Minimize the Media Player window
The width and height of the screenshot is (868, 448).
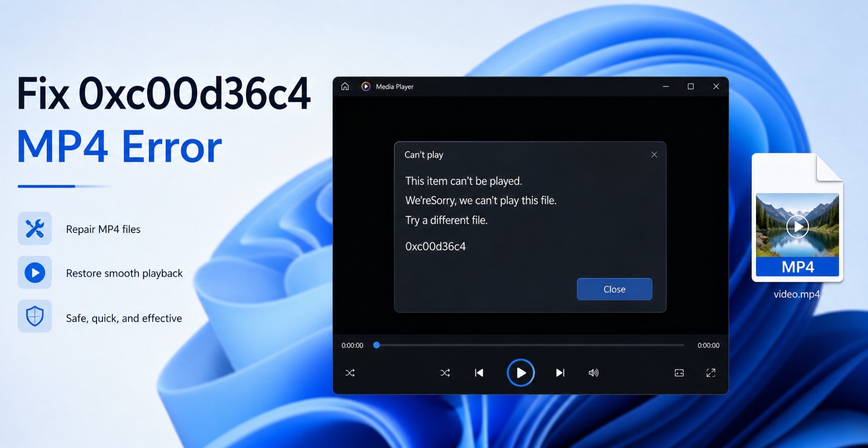[666, 86]
